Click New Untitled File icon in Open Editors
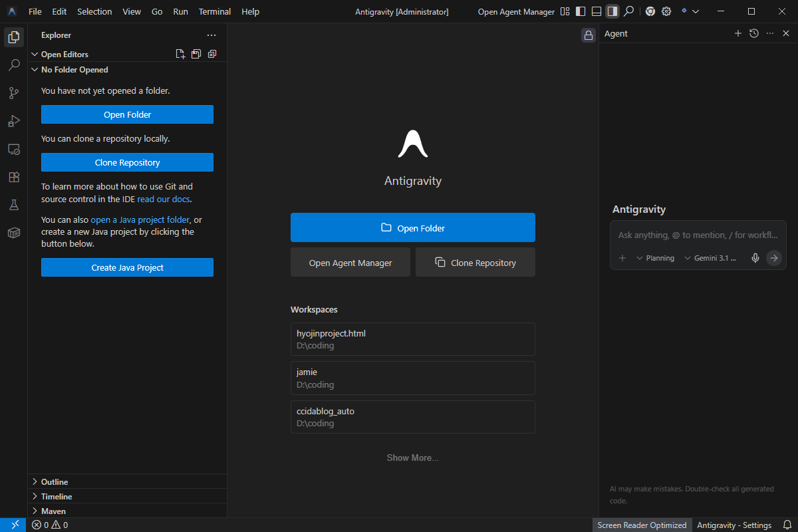 (x=180, y=55)
